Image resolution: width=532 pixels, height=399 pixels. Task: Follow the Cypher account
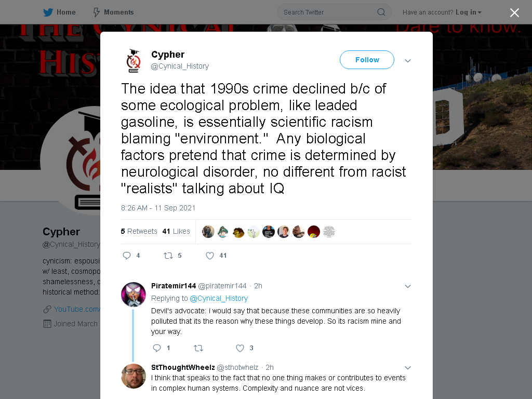pyautogui.click(x=367, y=60)
